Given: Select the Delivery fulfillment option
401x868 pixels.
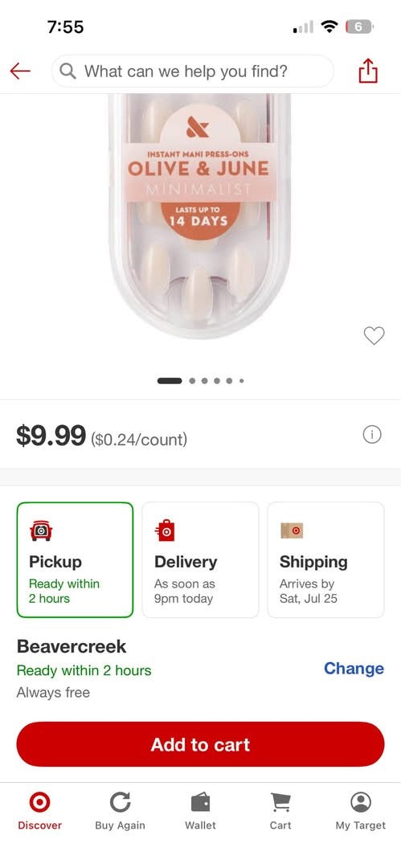Looking at the screenshot, I should pyautogui.click(x=200, y=559).
